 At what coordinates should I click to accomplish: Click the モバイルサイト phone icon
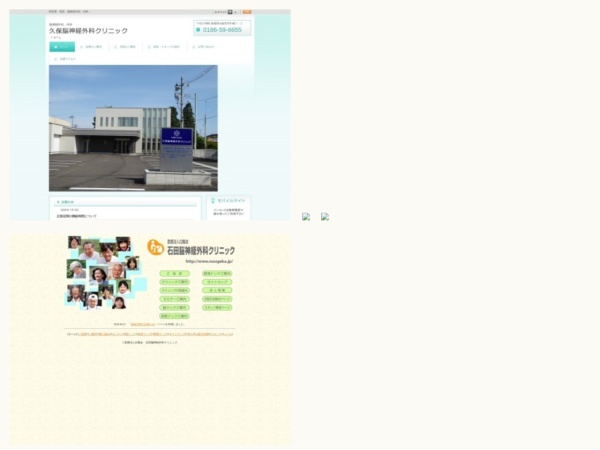point(213,201)
